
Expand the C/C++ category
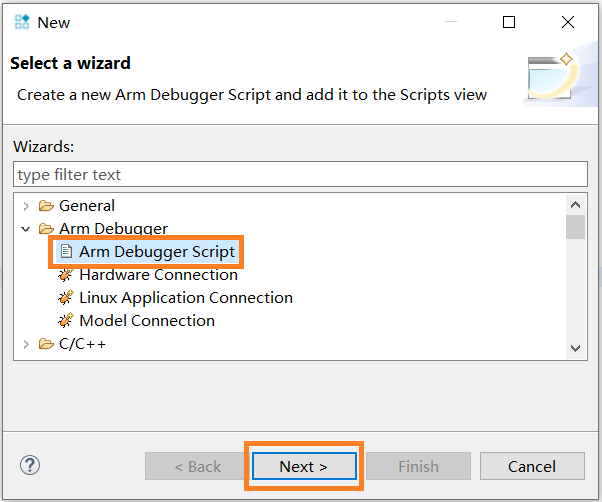coord(26,344)
